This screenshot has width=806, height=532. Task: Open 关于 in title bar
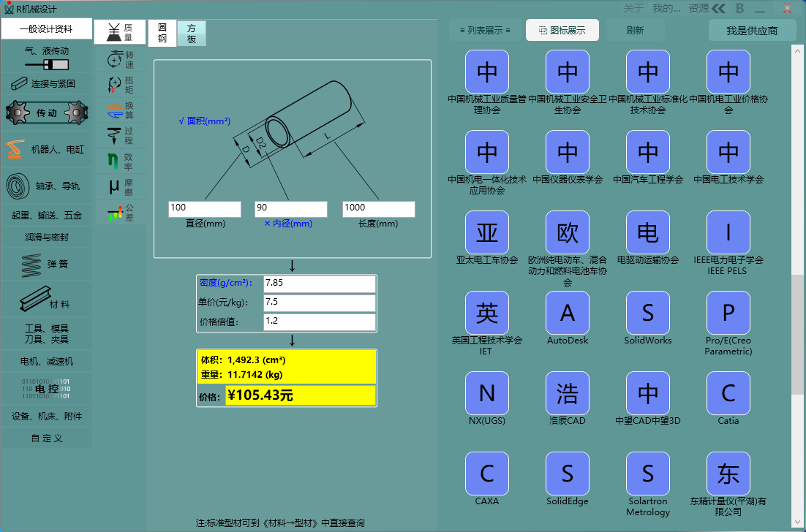633,8
